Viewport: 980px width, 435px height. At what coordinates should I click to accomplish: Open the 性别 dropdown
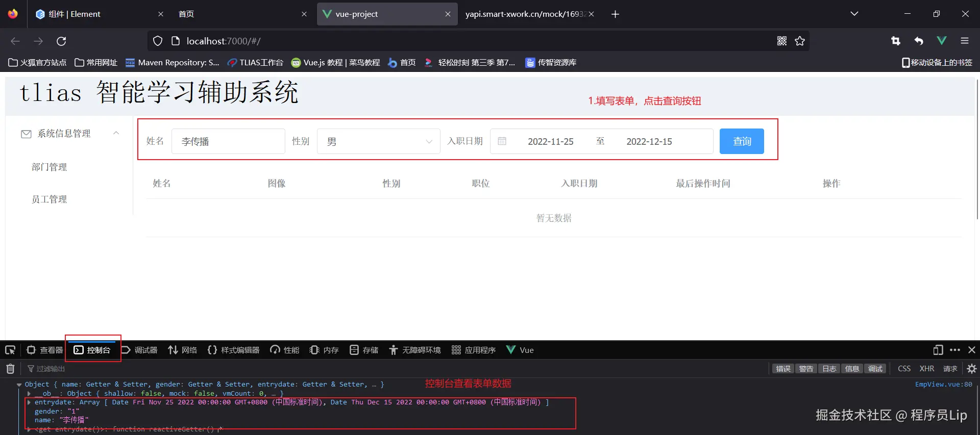[379, 141]
